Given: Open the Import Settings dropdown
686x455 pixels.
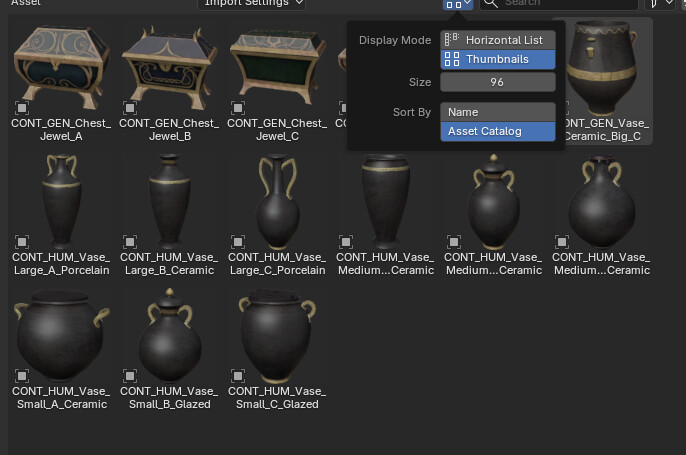Looking at the screenshot, I should point(251,4).
